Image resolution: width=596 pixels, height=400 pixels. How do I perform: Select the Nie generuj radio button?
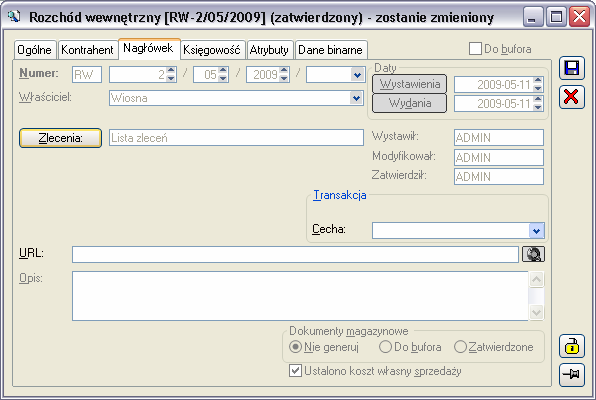click(x=295, y=347)
